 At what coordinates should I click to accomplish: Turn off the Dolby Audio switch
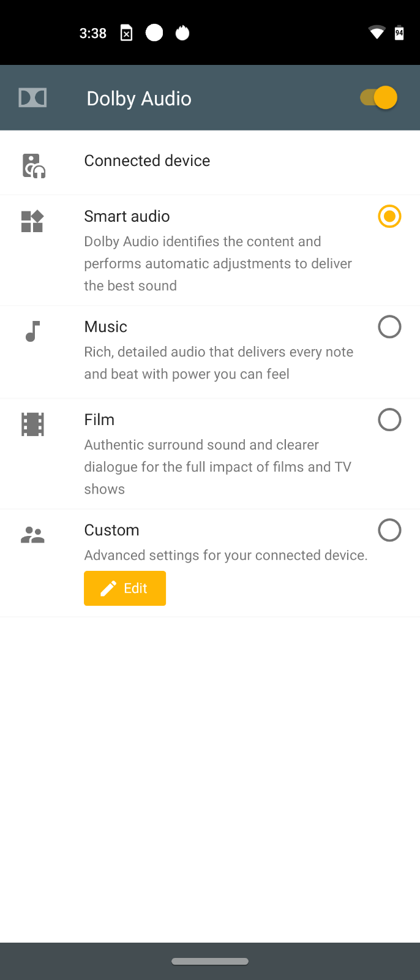pos(379,97)
